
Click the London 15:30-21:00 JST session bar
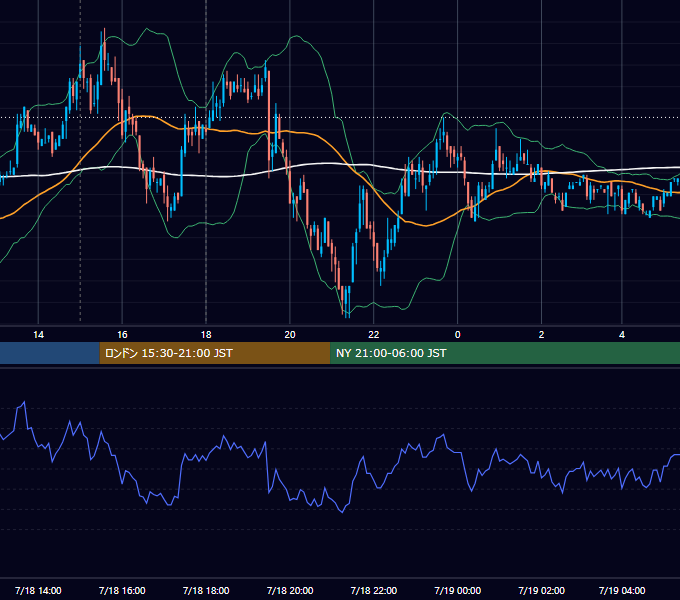(215, 353)
